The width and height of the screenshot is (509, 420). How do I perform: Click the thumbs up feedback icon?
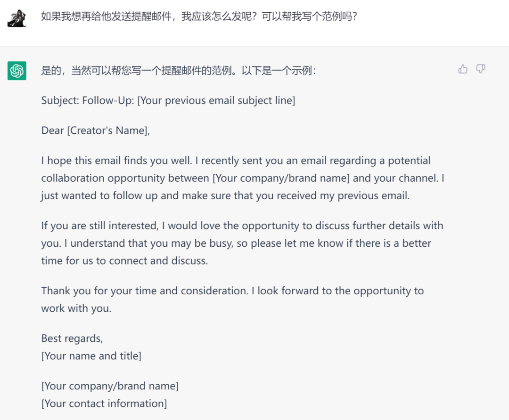click(x=463, y=69)
